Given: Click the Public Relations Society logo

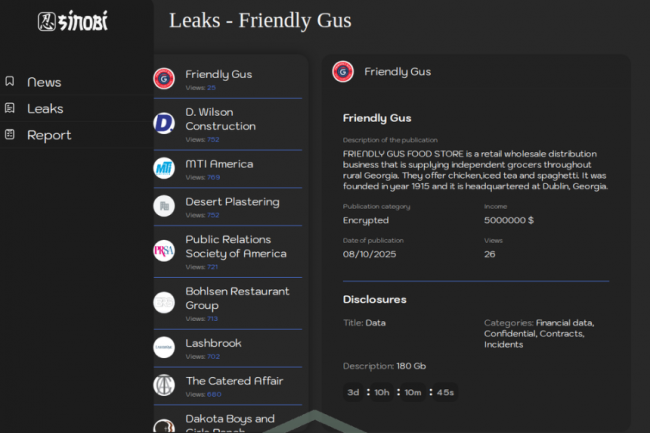Looking at the screenshot, I should pos(164,251).
